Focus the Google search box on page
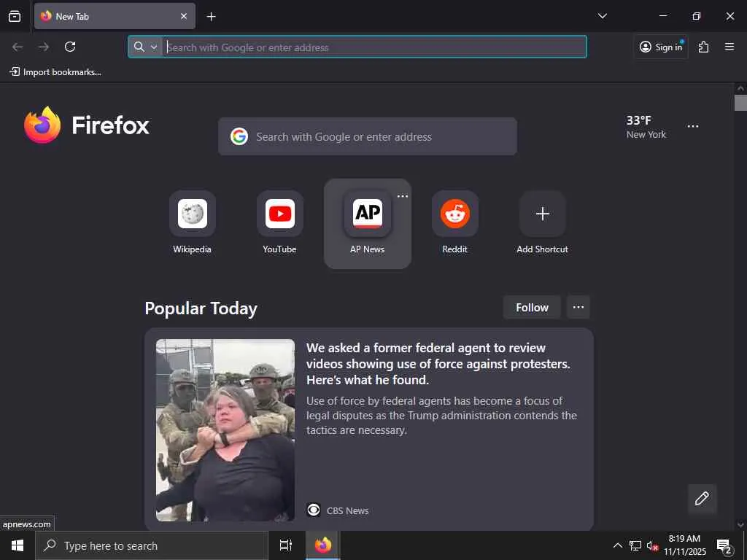 point(368,136)
